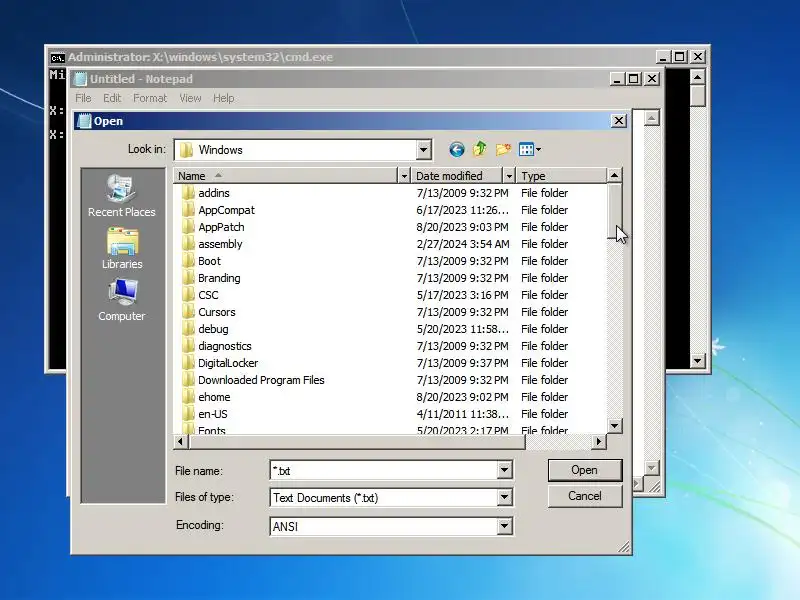Click the 2/27/2024 3:54 AM date cell
Screen dimensions: 800x600
[463, 244]
